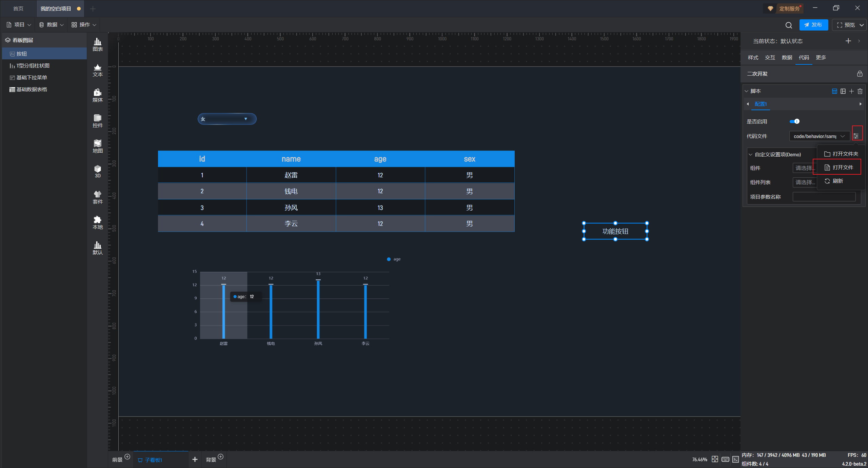Open the console icon in status bar

point(735,459)
